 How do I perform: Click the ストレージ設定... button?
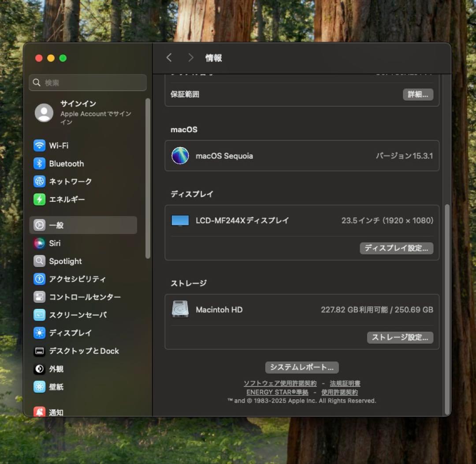point(400,338)
